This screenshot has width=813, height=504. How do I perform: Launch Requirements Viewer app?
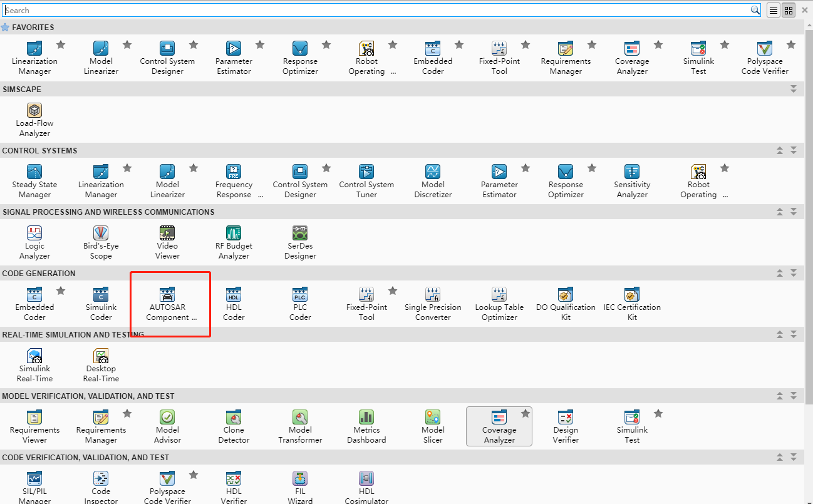[34, 426]
